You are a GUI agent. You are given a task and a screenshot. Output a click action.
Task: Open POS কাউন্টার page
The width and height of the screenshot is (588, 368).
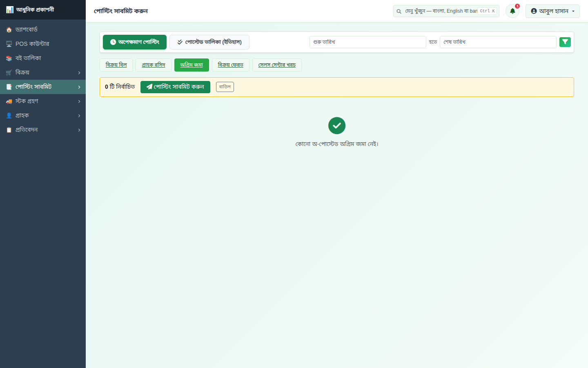[x=43, y=44]
